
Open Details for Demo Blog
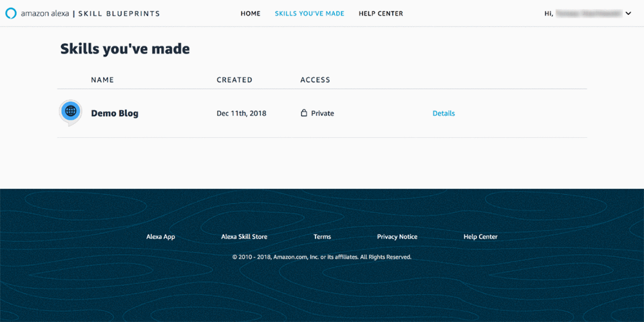pyautogui.click(x=444, y=113)
